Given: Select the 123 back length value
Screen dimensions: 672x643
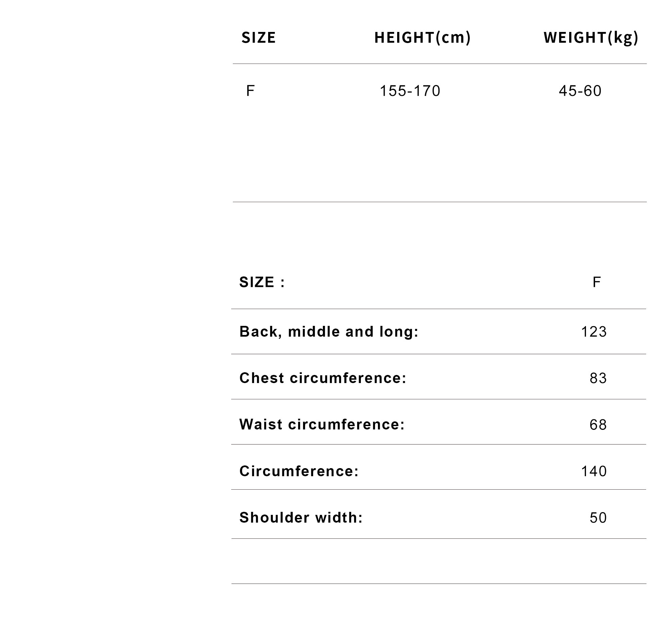Looking at the screenshot, I should pos(594,332).
